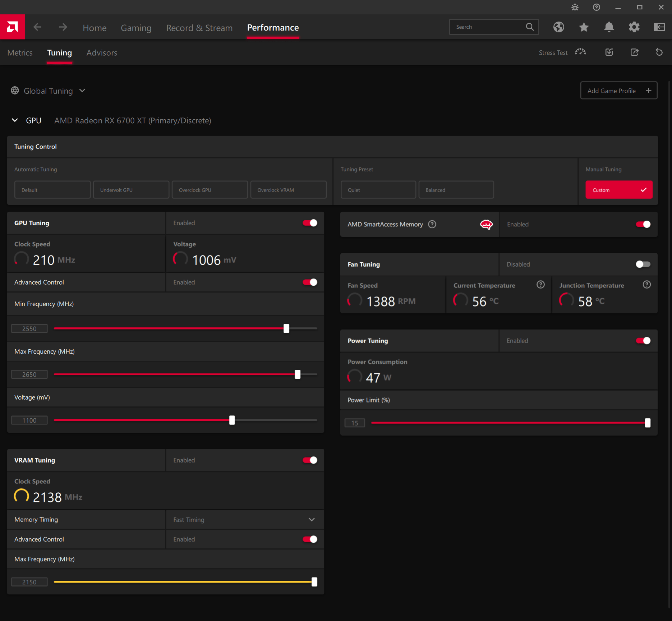The height and width of the screenshot is (621, 672).
Task: Switch to the Metrics tab
Action: point(20,52)
